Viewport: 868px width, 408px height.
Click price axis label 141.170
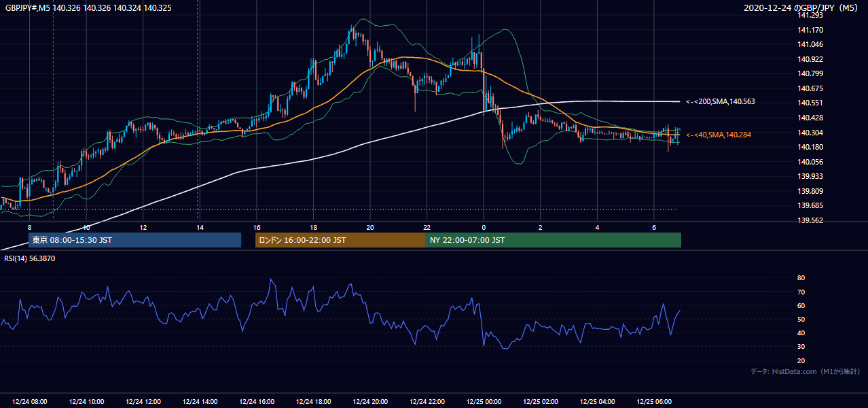point(810,30)
